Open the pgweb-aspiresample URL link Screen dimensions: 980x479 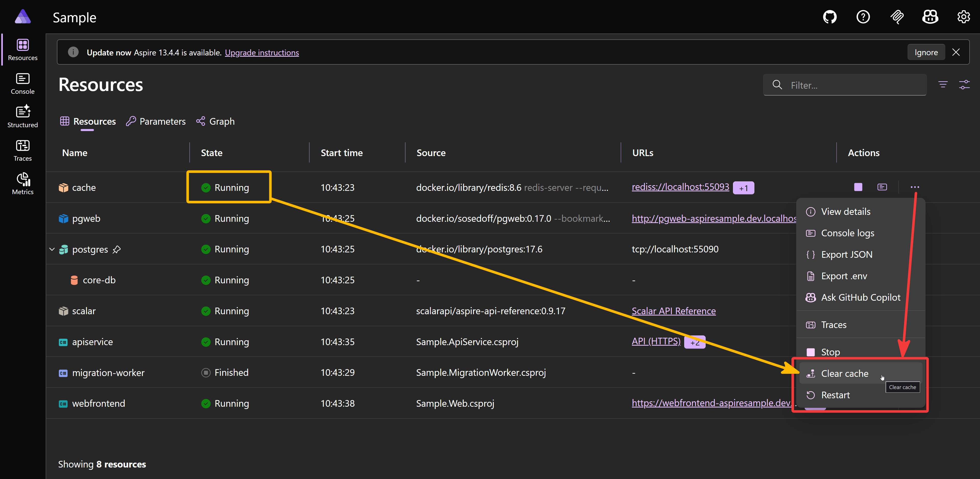tap(714, 218)
